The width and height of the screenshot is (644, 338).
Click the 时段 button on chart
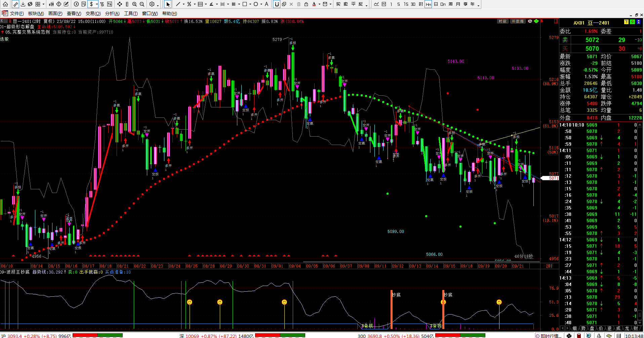(x=502, y=21)
